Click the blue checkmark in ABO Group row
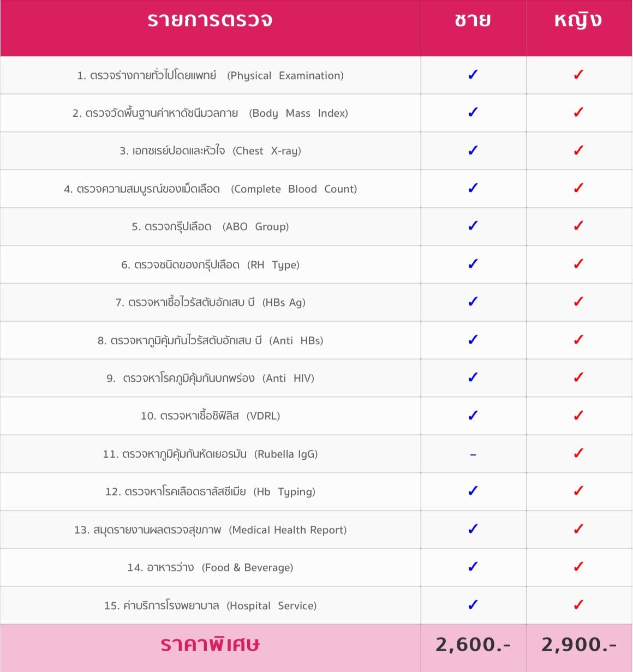Screen dimensions: 633x672 pos(473,226)
